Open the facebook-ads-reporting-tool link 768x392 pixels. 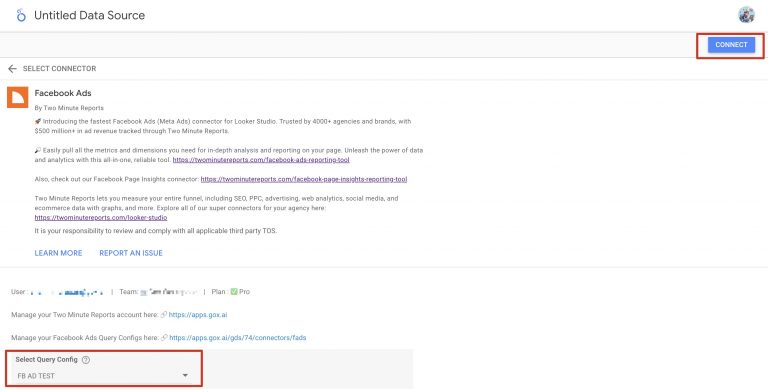pyautogui.click(x=261, y=160)
